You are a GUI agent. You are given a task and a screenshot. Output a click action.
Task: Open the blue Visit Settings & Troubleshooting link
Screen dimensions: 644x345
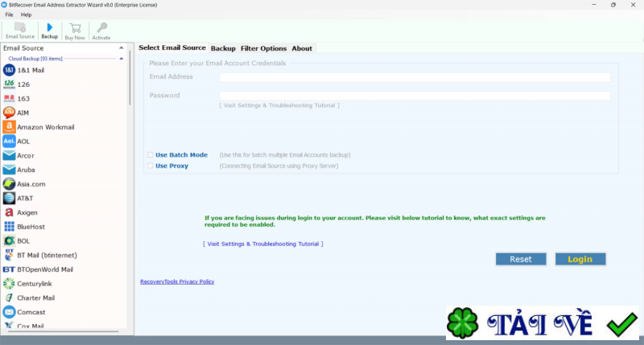point(263,244)
